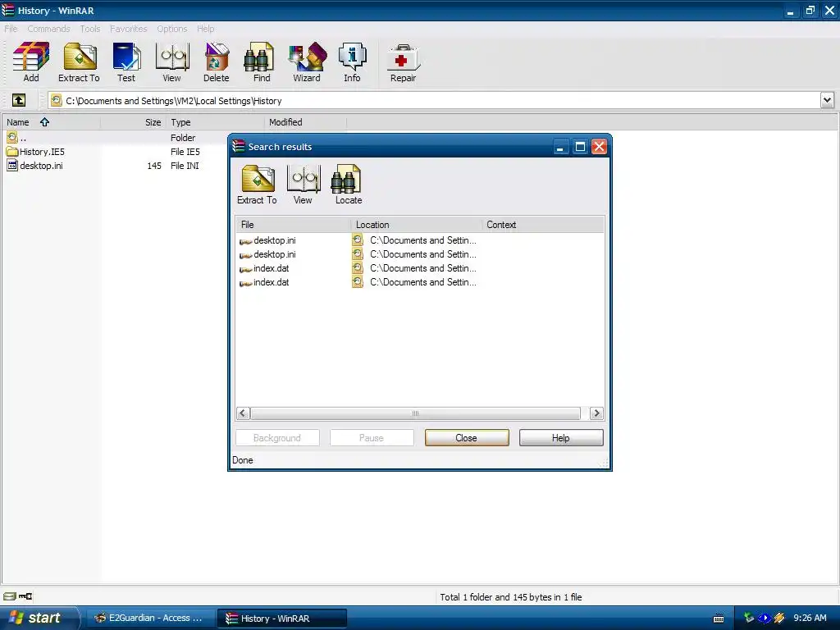This screenshot has width=840, height=630.
Task: Click "File IE5" type cell
Action: click(185, 152)
